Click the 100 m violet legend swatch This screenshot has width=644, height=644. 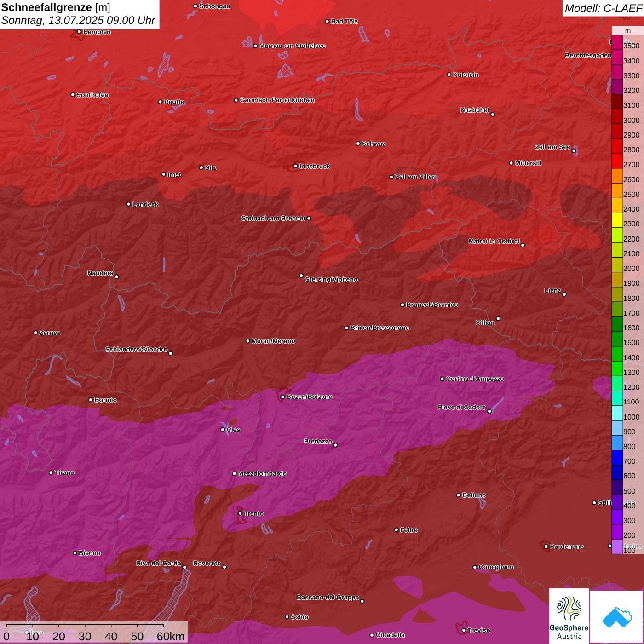(x=617, y=546)
